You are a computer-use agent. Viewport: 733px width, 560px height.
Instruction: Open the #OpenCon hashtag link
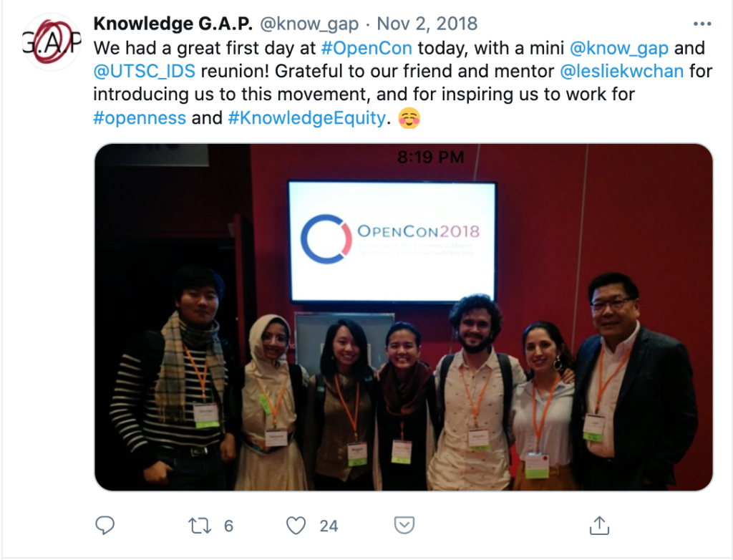[367, 48]
